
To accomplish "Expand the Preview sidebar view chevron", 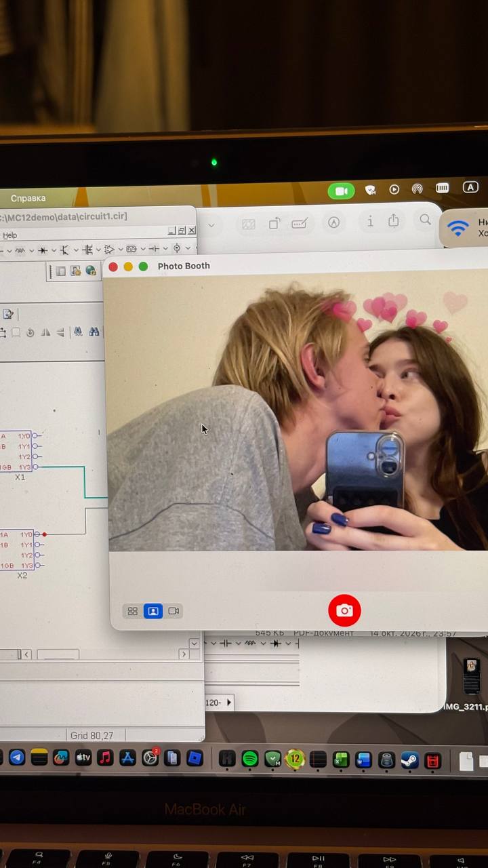I will click(x=211, y=225).
